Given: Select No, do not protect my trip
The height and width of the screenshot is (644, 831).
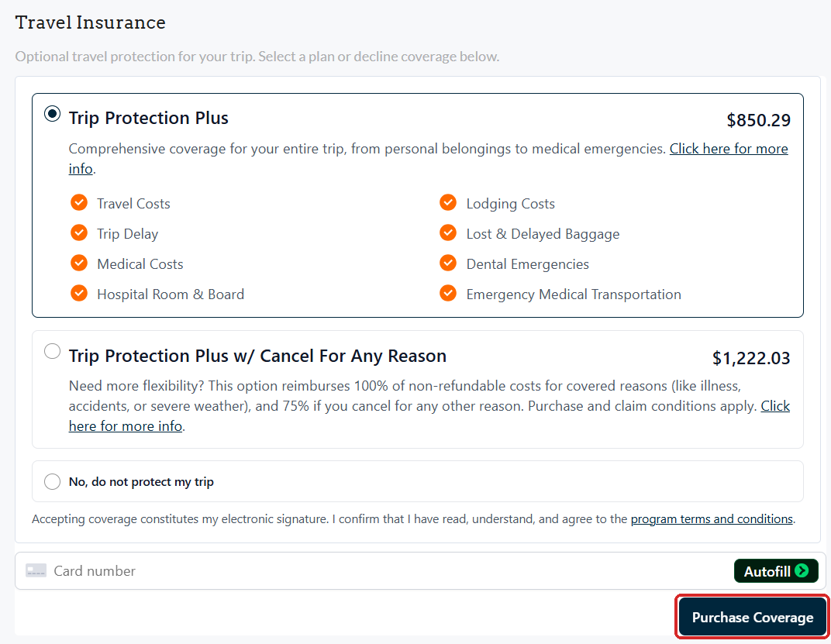Looking at the screenshot, I should [x=52, y=481].
